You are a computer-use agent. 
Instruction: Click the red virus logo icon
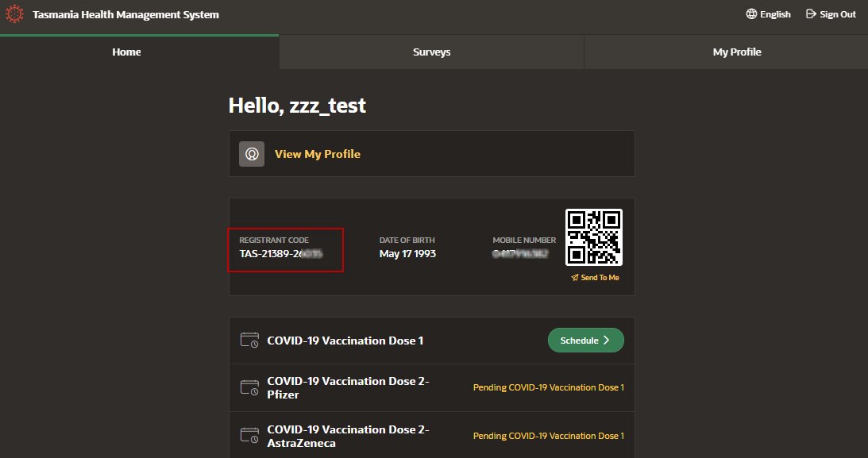point(16,14)
